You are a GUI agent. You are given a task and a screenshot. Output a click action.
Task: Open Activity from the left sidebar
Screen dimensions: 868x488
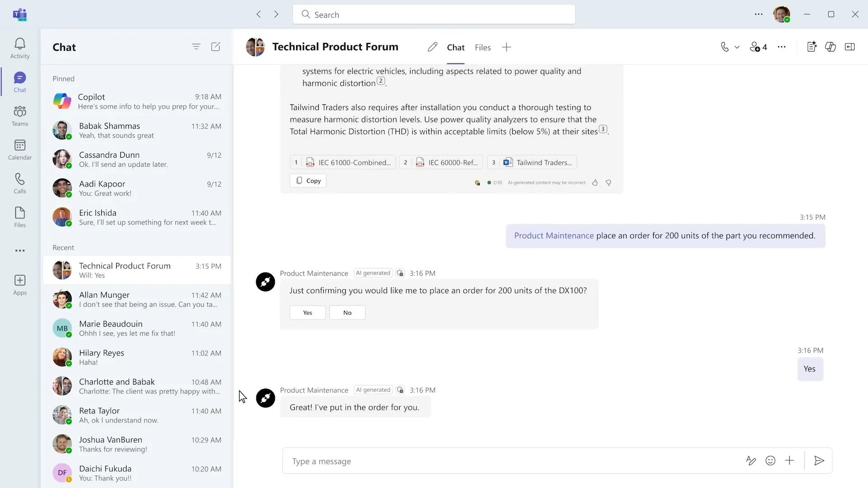click(19, 47)
